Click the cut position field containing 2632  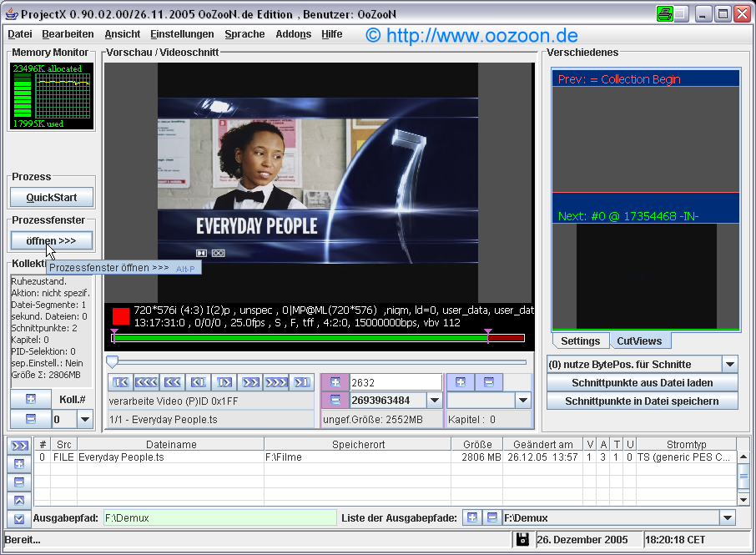coord(396,382)
